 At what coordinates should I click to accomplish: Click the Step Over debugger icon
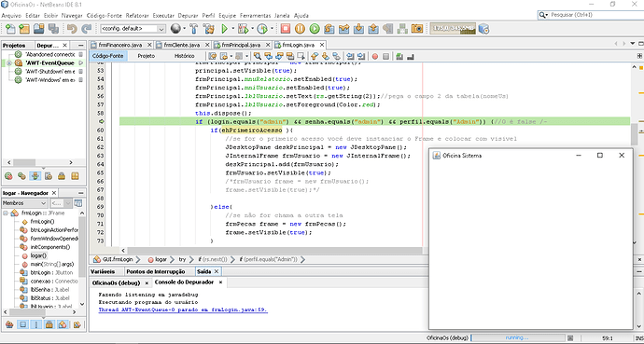[329, 29]
